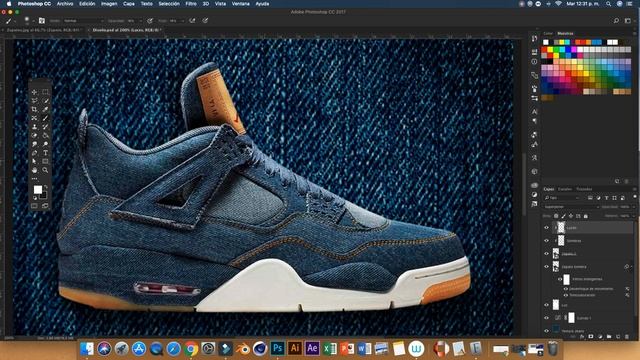
Task: Toggle Desenfoque de movimiento filter visibility
Action: 566,289
